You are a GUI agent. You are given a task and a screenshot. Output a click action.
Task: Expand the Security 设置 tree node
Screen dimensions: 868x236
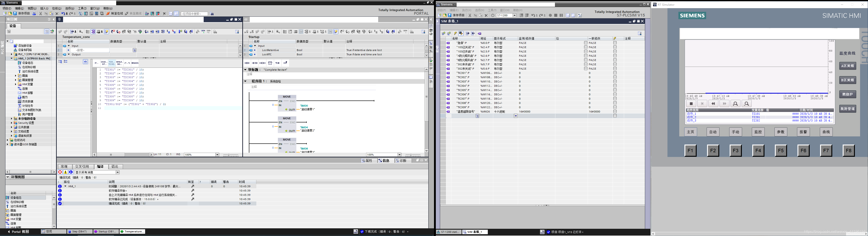(x=12, y=123)
